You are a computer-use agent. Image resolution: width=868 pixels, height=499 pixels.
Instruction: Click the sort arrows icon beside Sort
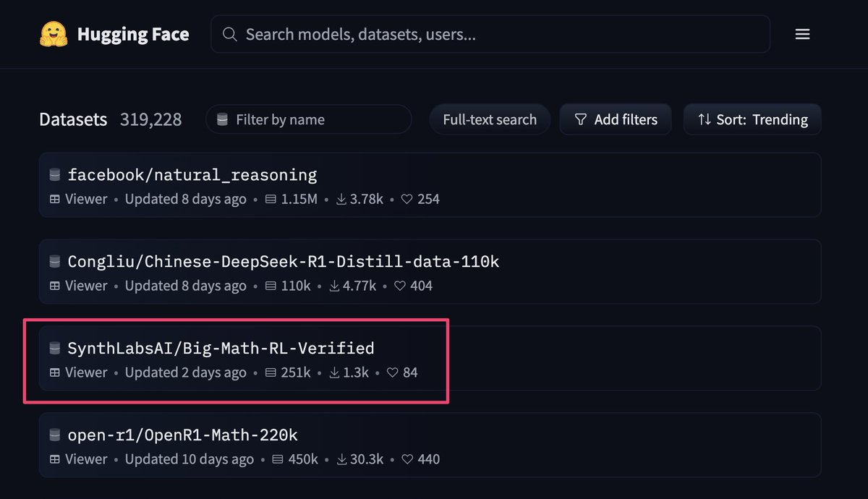tap(704, 119)
